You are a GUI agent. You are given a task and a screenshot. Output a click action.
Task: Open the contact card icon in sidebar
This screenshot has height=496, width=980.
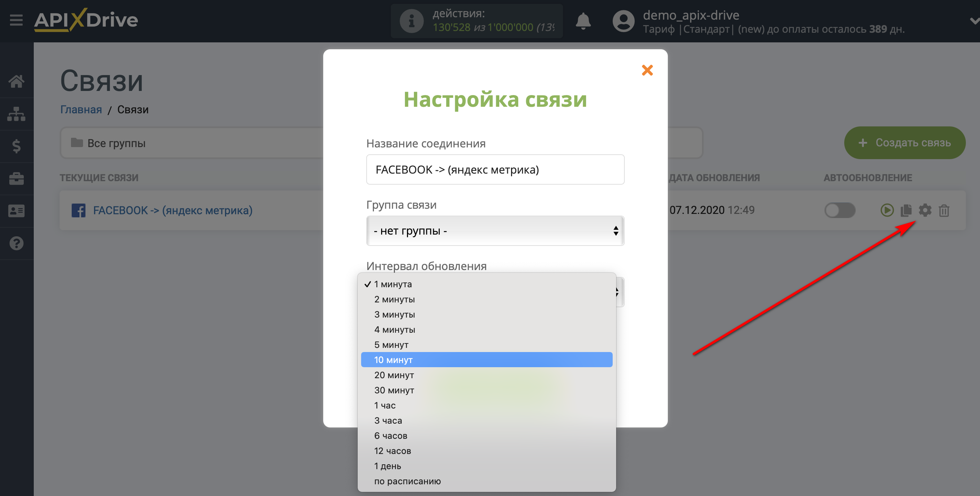(16, 211)
